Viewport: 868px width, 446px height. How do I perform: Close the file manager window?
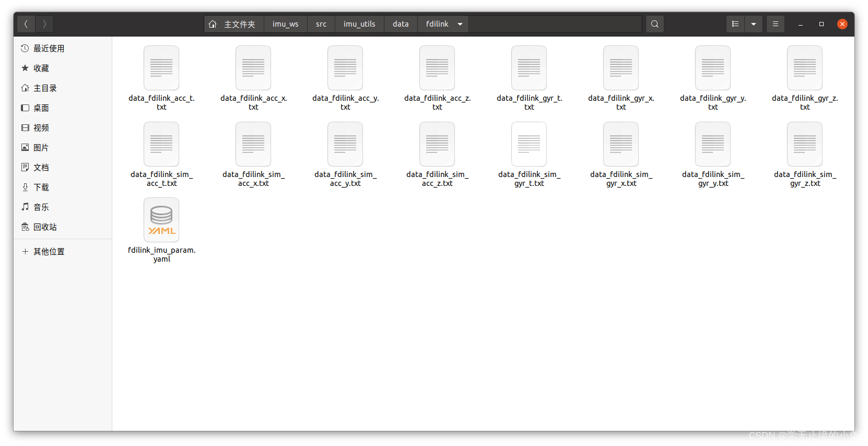coord(842,24)
